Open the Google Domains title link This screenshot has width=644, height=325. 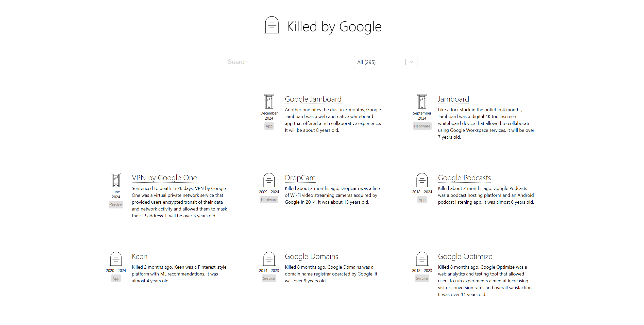coord(311,256)
